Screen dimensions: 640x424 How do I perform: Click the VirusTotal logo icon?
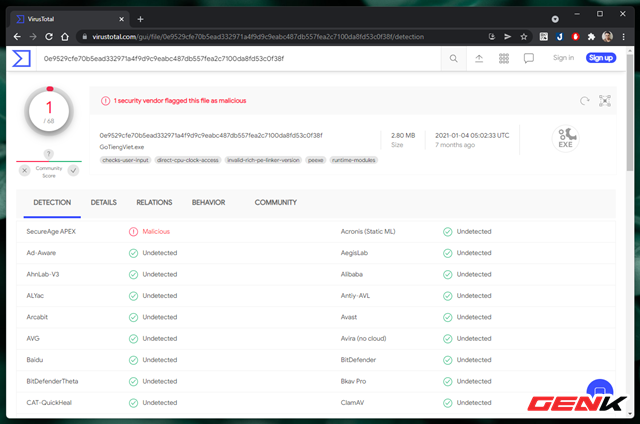(x=21, y=58)
